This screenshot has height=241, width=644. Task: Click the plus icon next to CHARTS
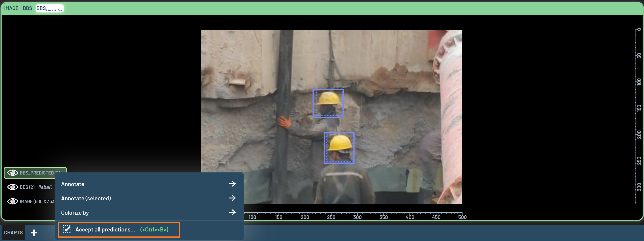34,233
